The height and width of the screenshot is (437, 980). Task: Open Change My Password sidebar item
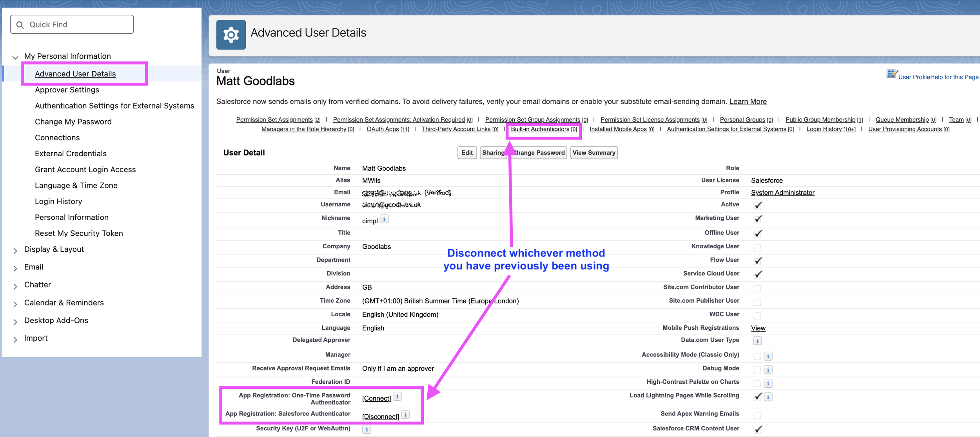(73, 121)
